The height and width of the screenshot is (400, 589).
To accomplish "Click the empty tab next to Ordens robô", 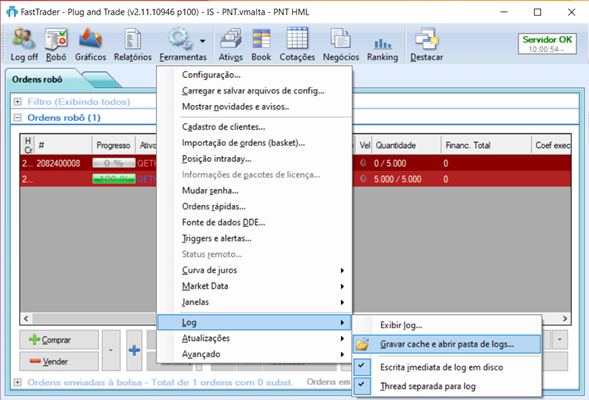I will (101, 79).
